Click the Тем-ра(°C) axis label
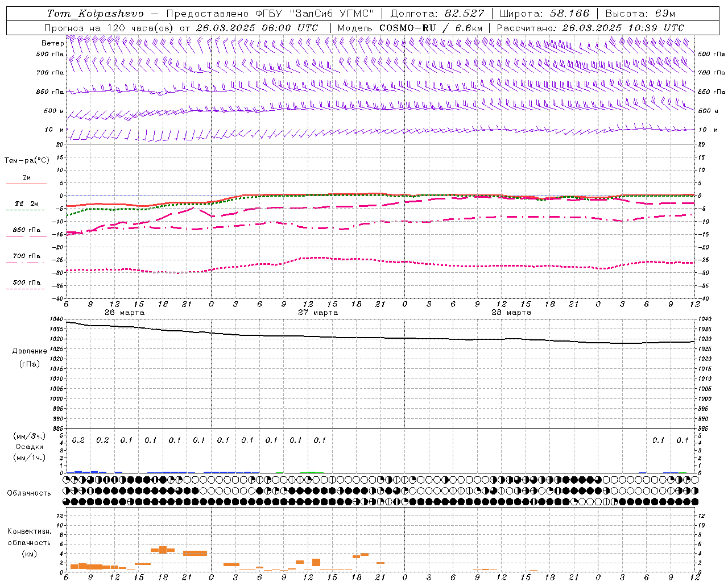Image resolution: width=728 pixels, height=582 pixels. pyautogui.click(x=27, y=161)
